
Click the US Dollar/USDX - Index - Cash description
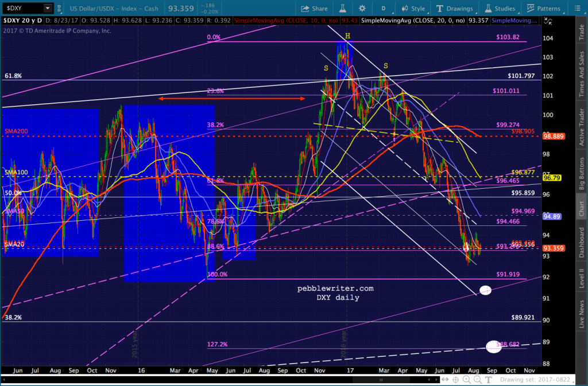[114, 8]
